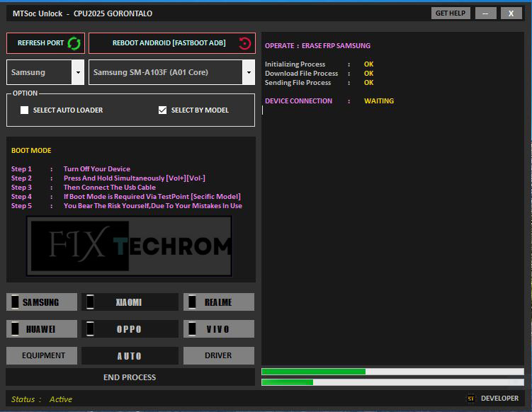Click 'Press And Hold Simultaneously [Vol+][Vol-]' text
Screen dimensions: 532x412
pyautogui.click(x=135, y=178)
